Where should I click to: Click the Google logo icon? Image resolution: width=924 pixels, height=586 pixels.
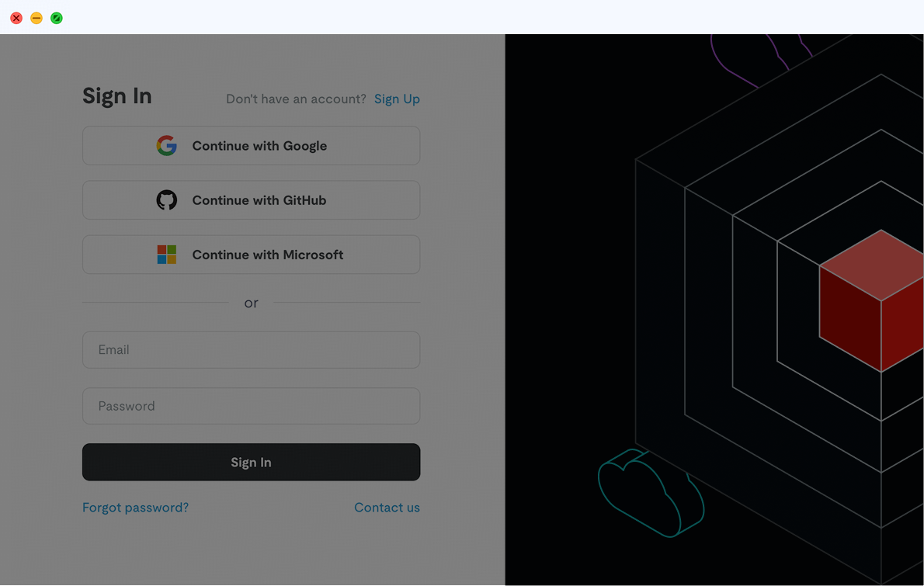coord(166,146)
